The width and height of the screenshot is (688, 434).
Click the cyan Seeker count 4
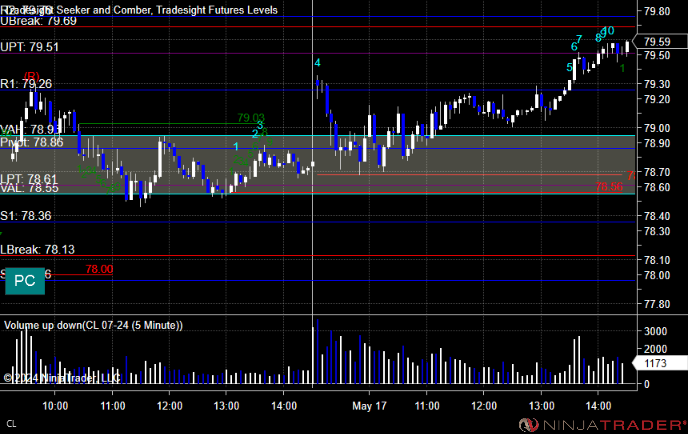[x=317, y=63]
